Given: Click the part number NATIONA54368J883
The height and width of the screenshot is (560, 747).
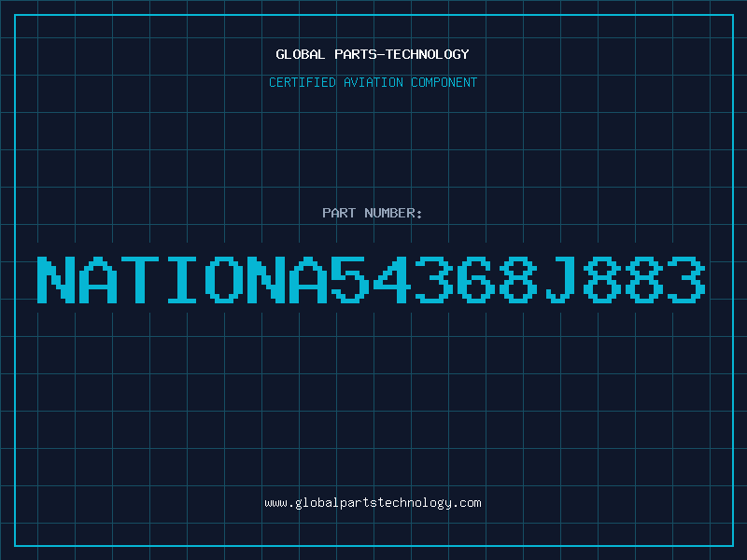Looking at the screenshot, I should 371,280.
